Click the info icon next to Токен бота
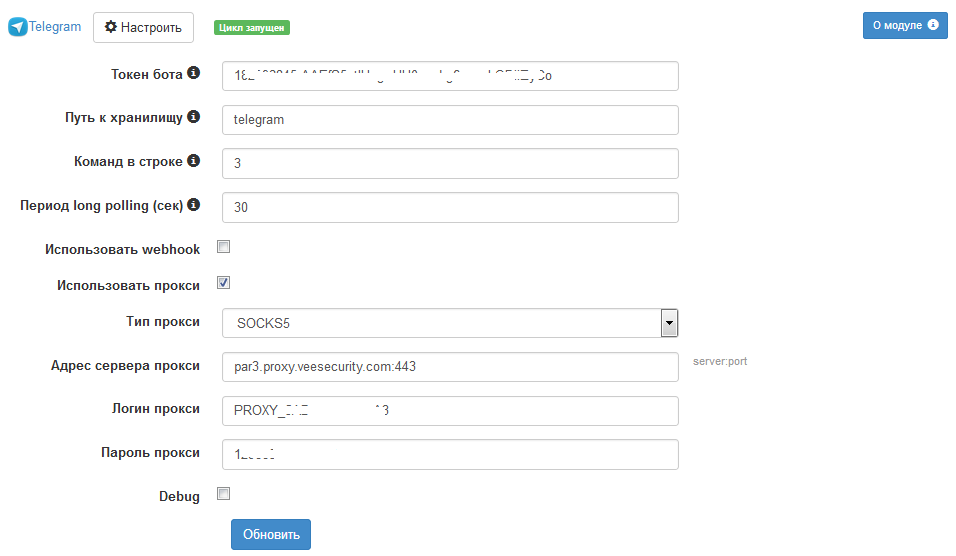This screenshot has height=556, width=956. 194,73
